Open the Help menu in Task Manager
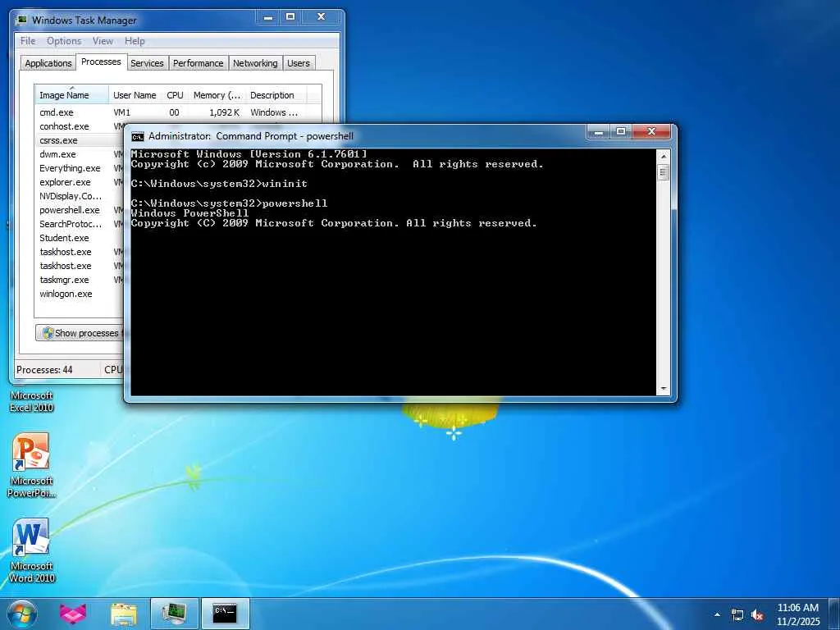The height and width of the screenshot is (630, 840). 135,41
